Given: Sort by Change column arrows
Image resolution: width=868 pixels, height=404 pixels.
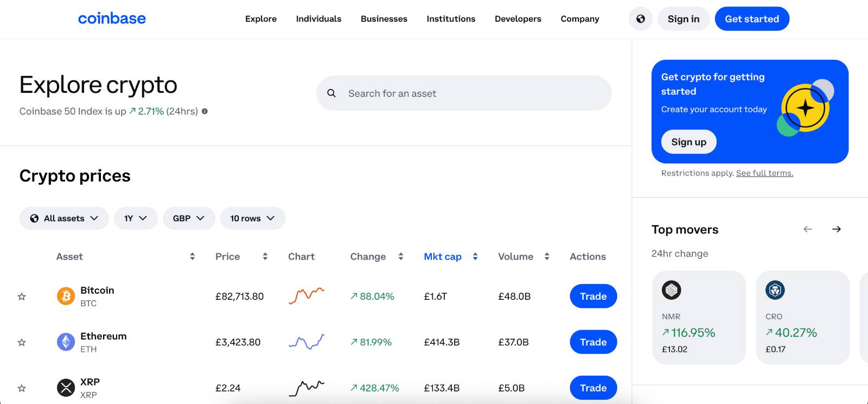Looking at the screenshot, I should pos(400,256).
